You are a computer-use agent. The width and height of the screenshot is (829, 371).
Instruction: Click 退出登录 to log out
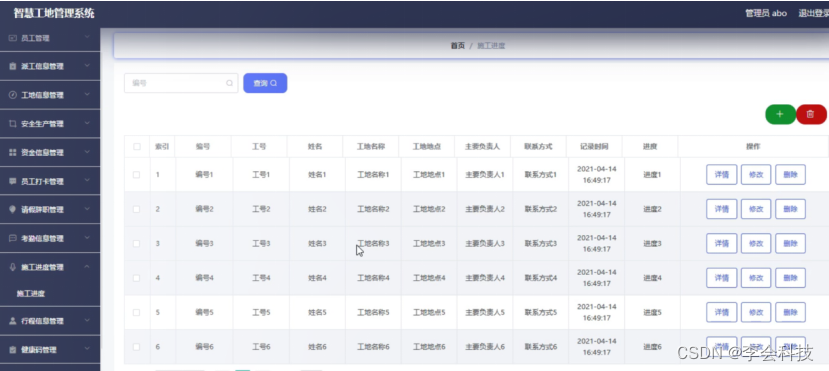[813, 13]
